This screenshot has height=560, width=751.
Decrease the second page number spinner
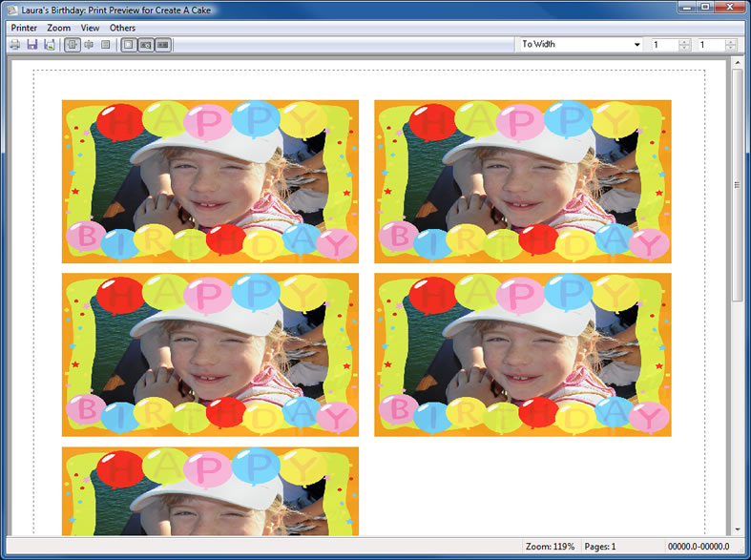coord(730,48)
